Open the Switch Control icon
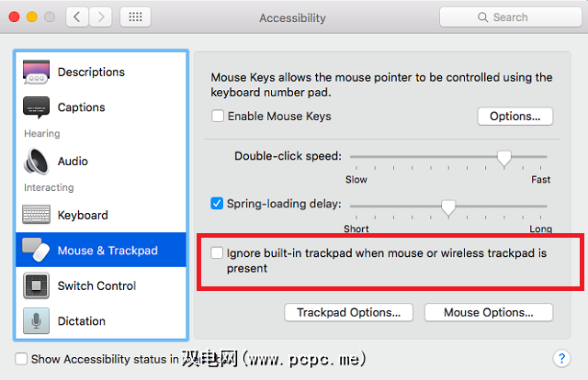The height and width of the screenshot is (380, 588). tap(36, 285)
